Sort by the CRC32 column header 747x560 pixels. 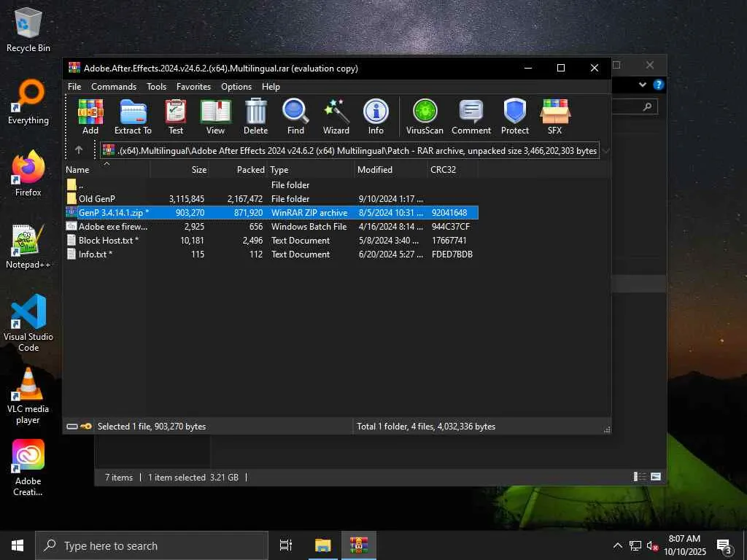[452, 169]
